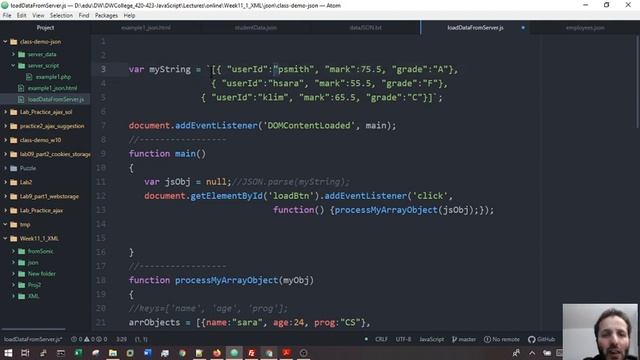Click the example1_json.html file icon in tree
Screen dimensions: 640x360
21,88
